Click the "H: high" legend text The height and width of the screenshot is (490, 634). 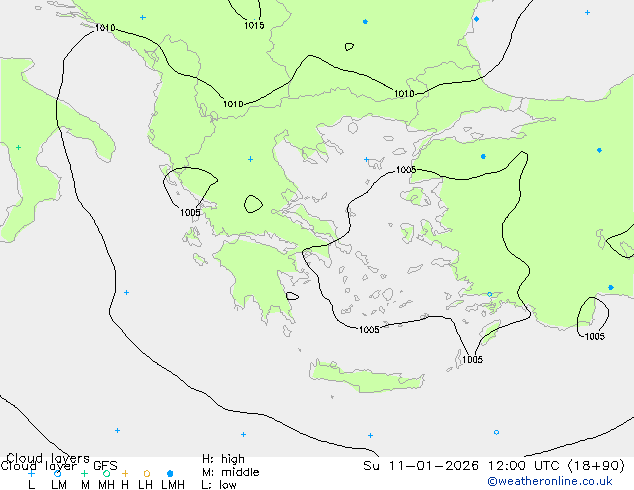tap(223, 459)
